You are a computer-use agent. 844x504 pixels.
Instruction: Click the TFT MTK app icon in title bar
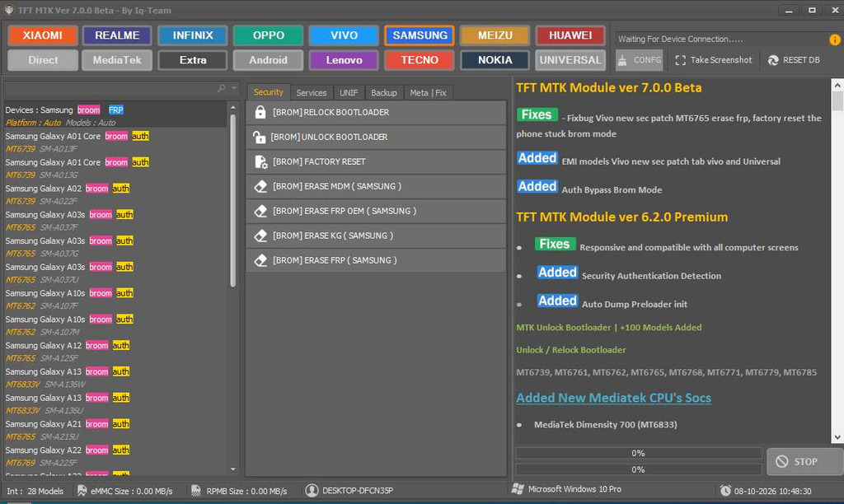pos(8,10)
